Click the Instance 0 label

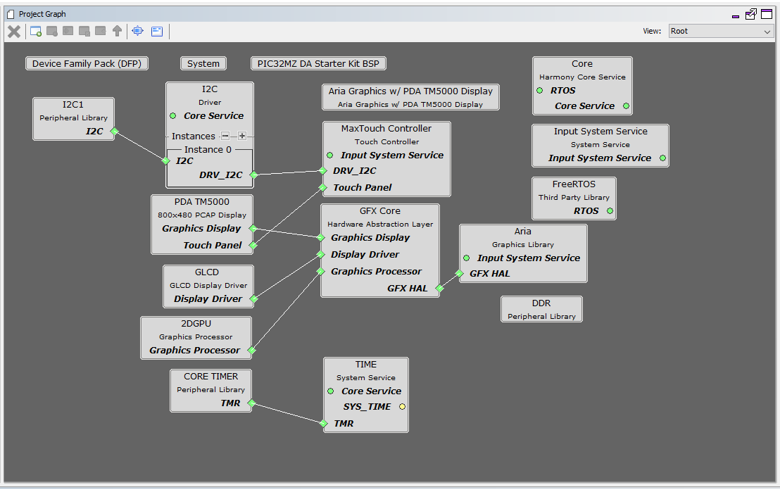click(208, 149)
